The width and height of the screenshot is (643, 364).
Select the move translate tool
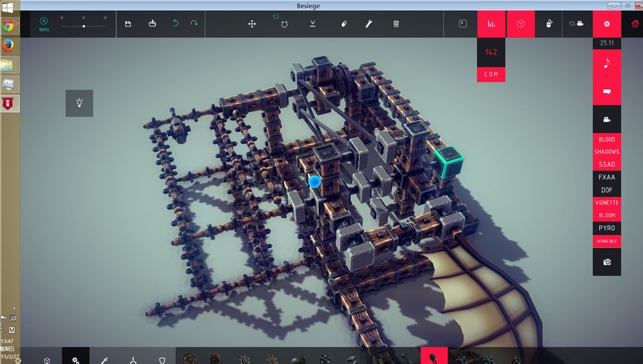[252, 24]
